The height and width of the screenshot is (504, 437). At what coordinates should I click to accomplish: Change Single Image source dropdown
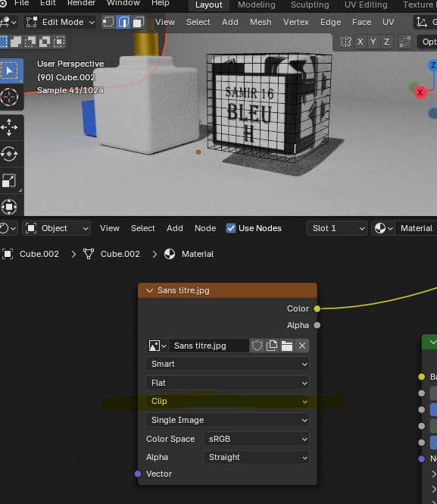pyautogui.click(x=227, y=420)
